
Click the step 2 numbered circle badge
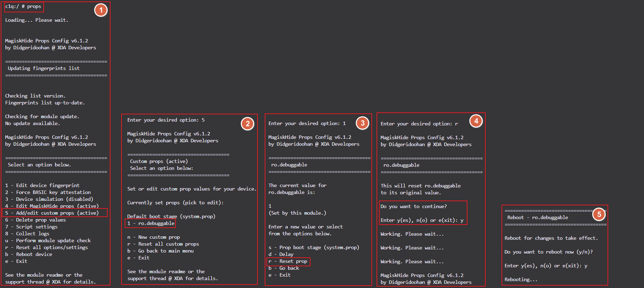pyautogui.click(x=247, y=124)
